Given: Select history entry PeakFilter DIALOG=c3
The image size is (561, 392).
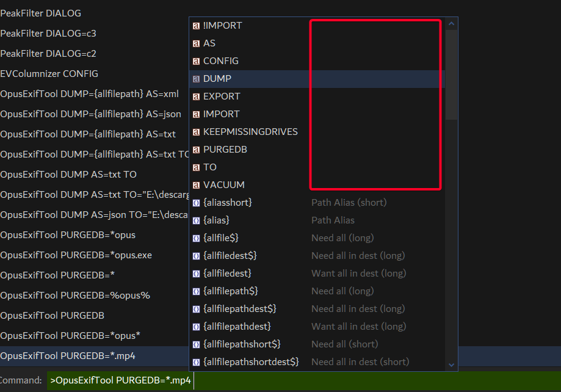Looking at the screenshot, I should (48, 34).
